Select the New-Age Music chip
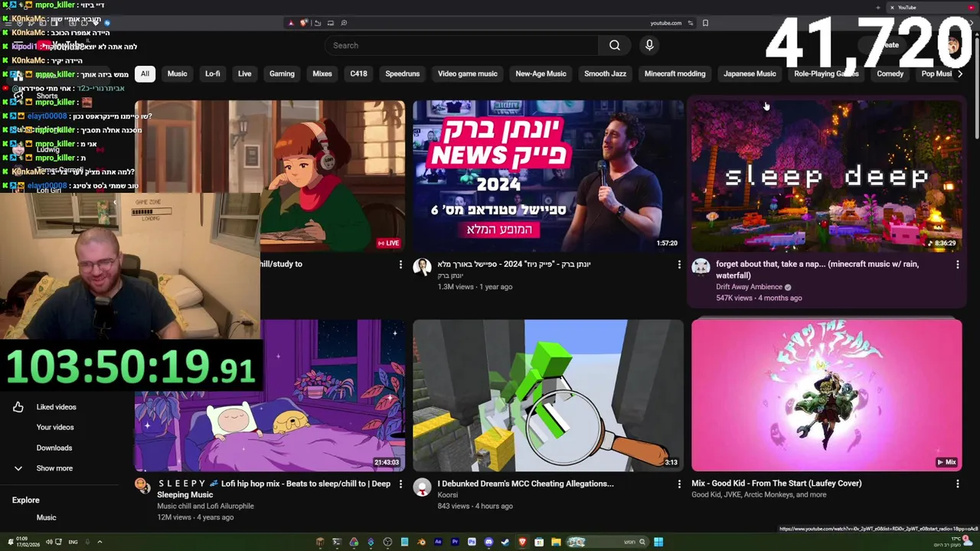Image resolution: width=980 pixels, height=551 pixels. tap(541, 74)
